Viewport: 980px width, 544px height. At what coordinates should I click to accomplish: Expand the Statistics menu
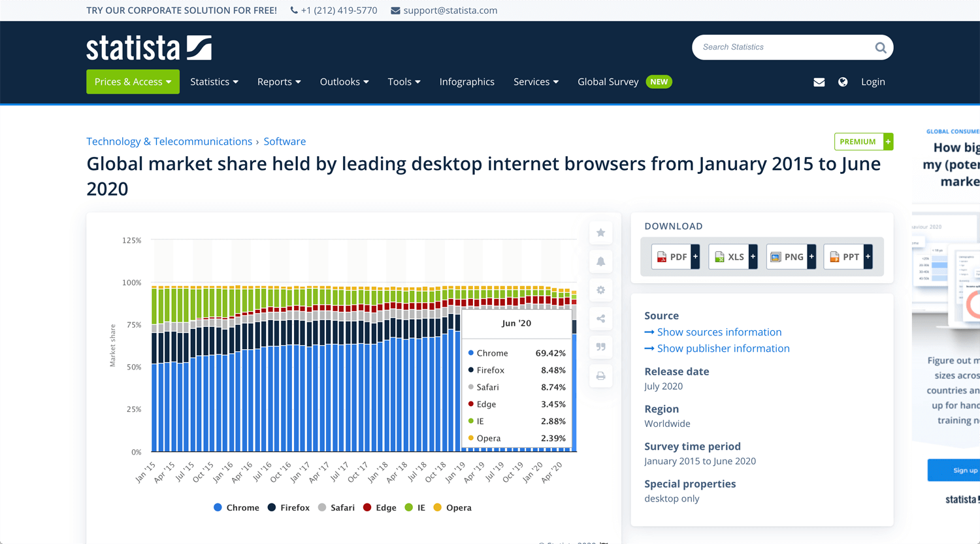214,82
